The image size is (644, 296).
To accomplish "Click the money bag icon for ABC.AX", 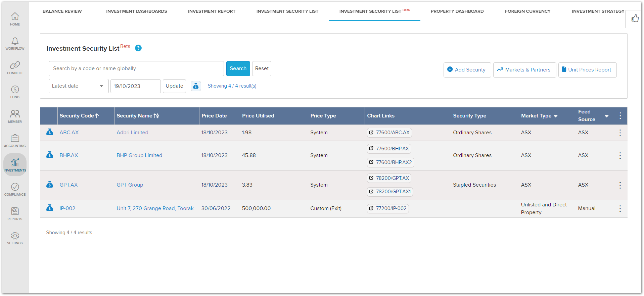I will pyautogui.click(x=50, y=132).
